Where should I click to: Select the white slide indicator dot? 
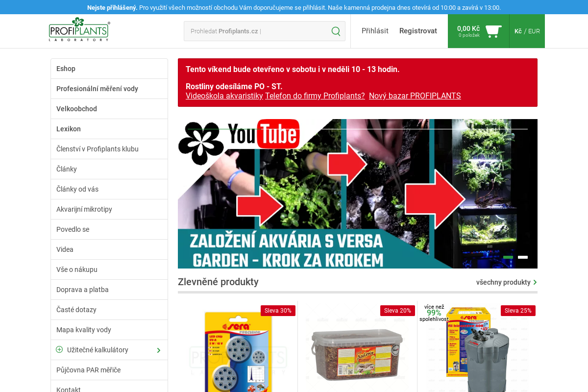(523, 257)
